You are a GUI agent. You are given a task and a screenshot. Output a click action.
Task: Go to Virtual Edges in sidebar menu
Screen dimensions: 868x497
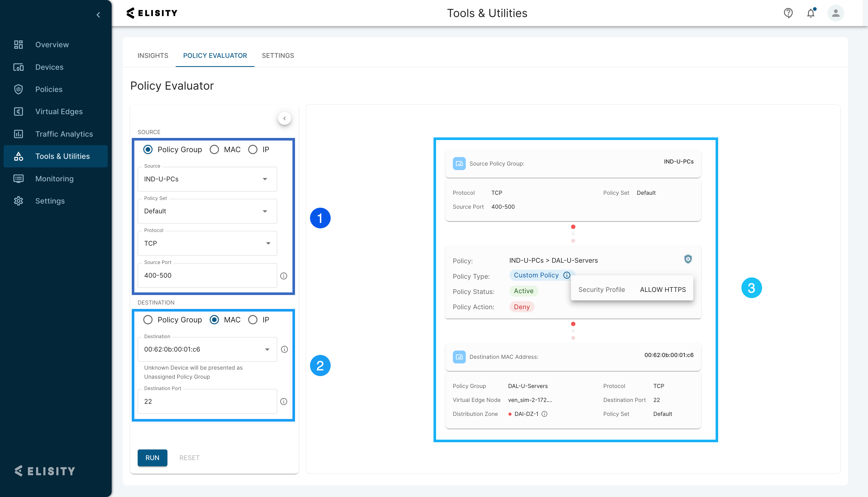56,112
